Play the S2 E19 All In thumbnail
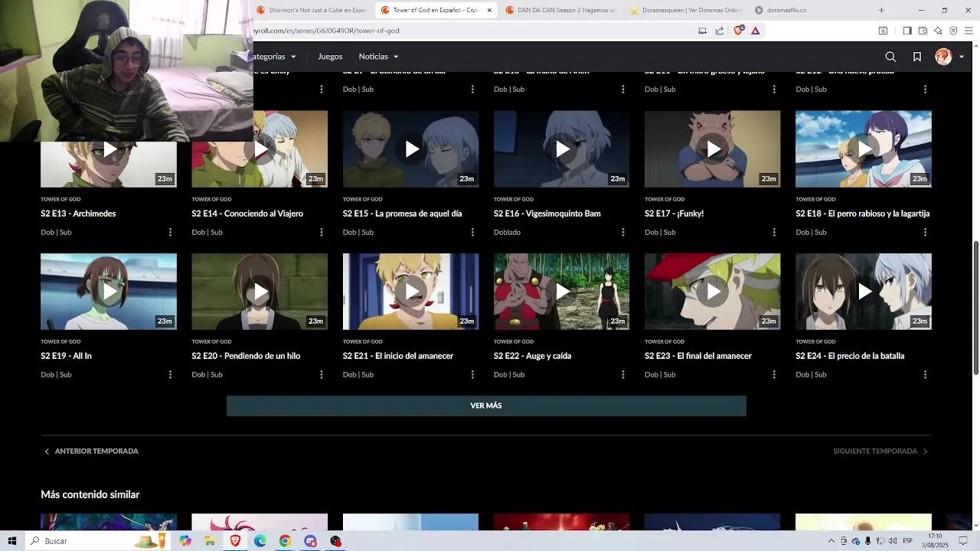 [x=109, y=292]
